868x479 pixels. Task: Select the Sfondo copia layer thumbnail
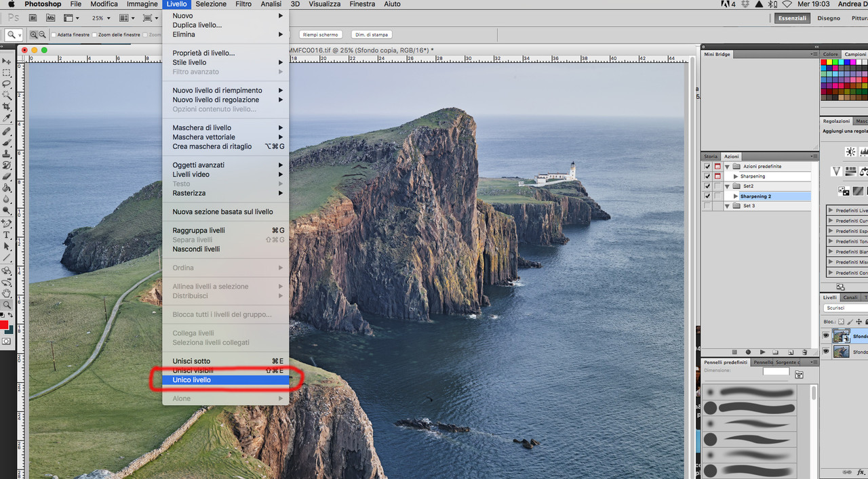pyautogui.click(x=842, y=336)
